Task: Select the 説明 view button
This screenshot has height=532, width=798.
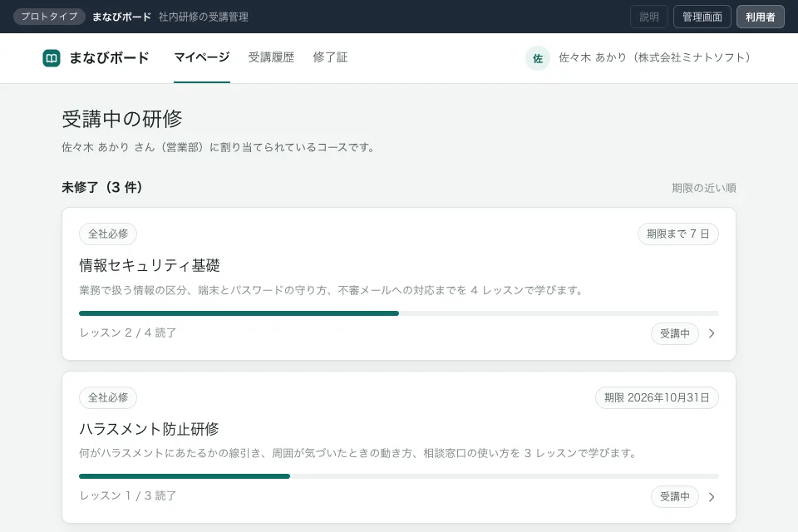Action: 649,17
